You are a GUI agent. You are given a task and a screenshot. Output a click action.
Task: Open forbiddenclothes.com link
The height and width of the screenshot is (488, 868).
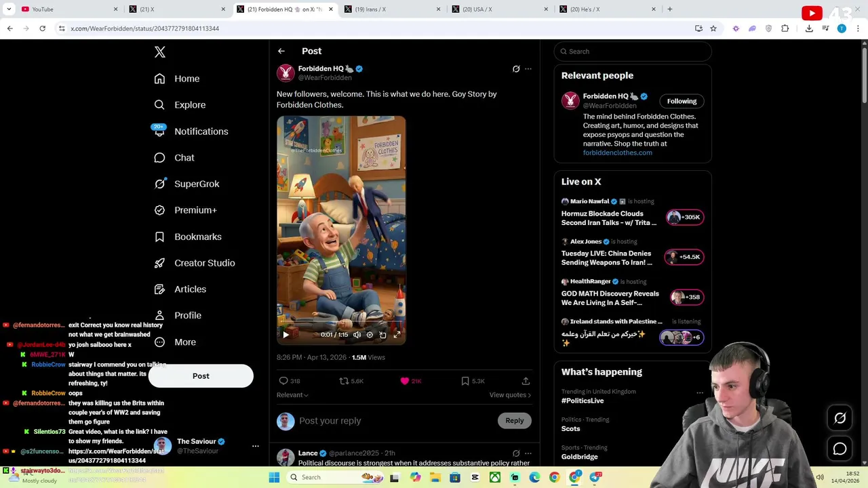[617, 152]
